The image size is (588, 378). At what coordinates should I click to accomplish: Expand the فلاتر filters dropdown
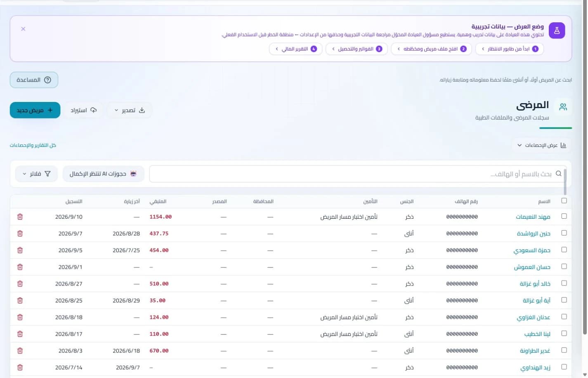point(36,174)
